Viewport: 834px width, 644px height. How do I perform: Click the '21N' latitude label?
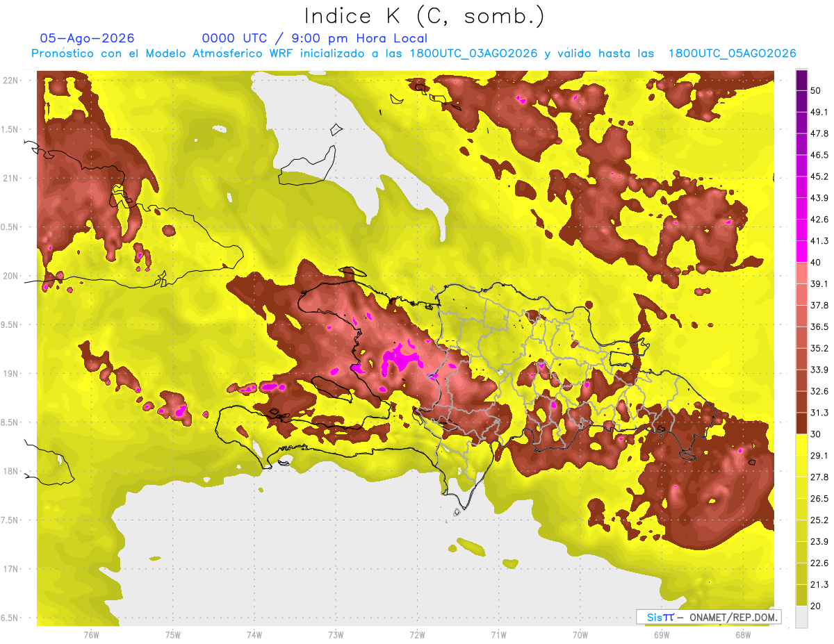[10, 179]
